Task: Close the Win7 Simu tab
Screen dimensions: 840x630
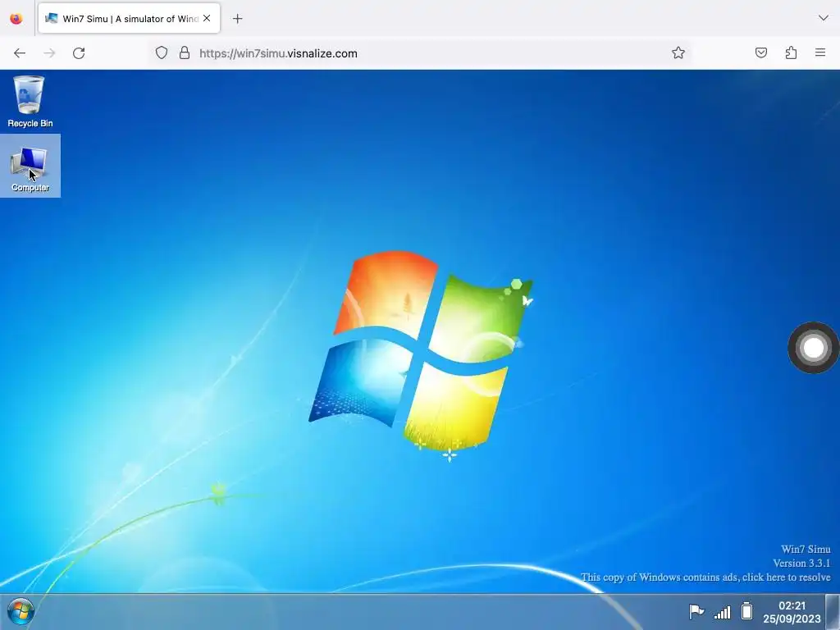Action: point(207,19)
